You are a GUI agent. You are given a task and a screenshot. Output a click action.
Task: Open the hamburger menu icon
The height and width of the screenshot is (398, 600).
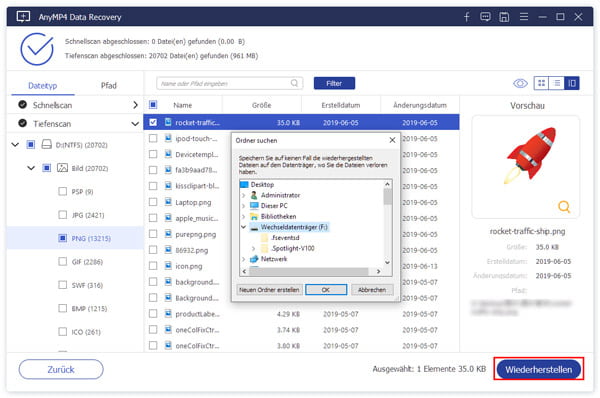(x=524, y=16)
